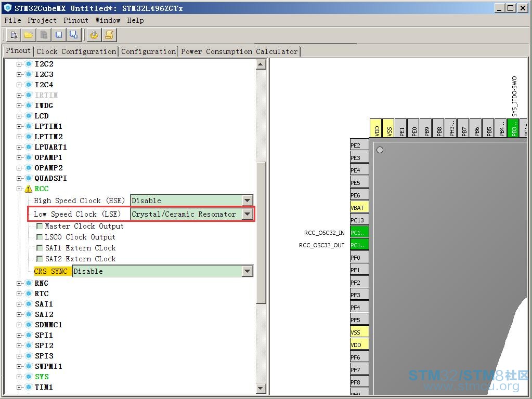Click the green RCC_OSC32_IN pin
This screenshot has height=399, width=532.
[x=359, y=233]
